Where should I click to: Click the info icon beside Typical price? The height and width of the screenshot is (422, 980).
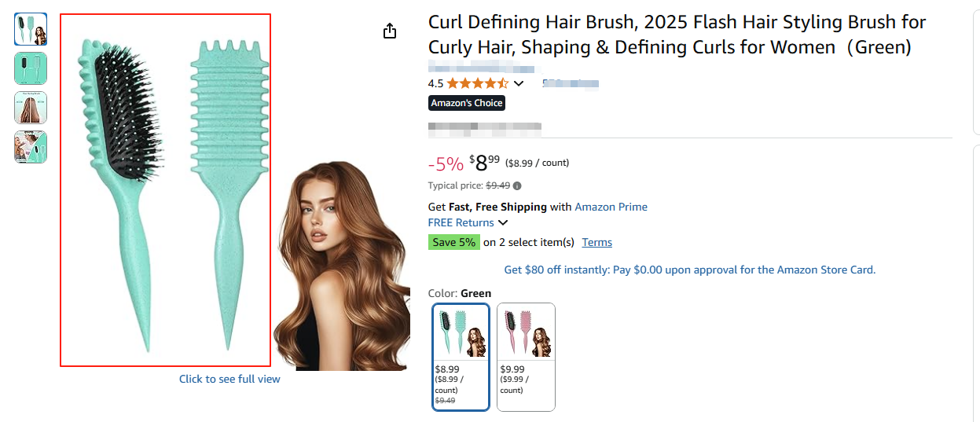(517, 186)
